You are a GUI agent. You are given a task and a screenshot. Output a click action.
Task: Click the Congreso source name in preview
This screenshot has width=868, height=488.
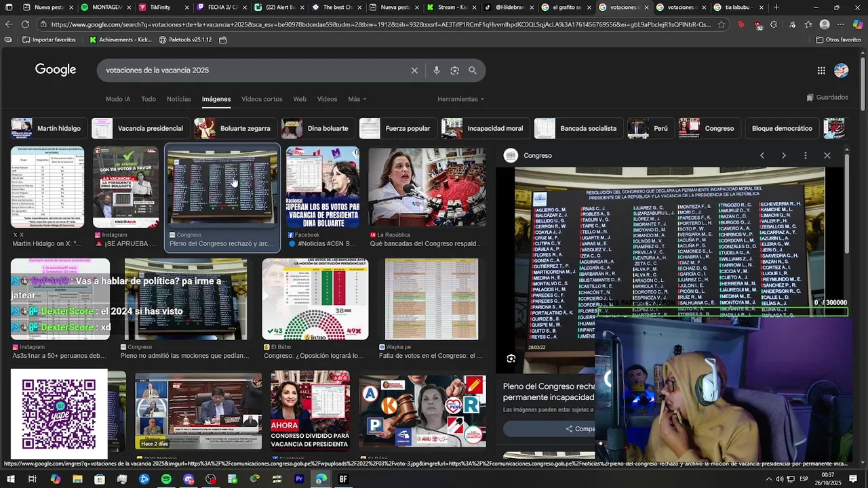click(538, 156)
